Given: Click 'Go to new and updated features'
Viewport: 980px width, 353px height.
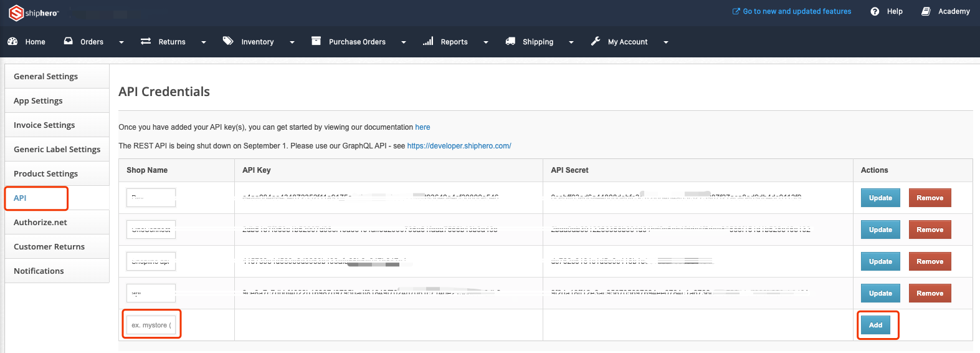Looking at the screenshot, I should point(797,11).
